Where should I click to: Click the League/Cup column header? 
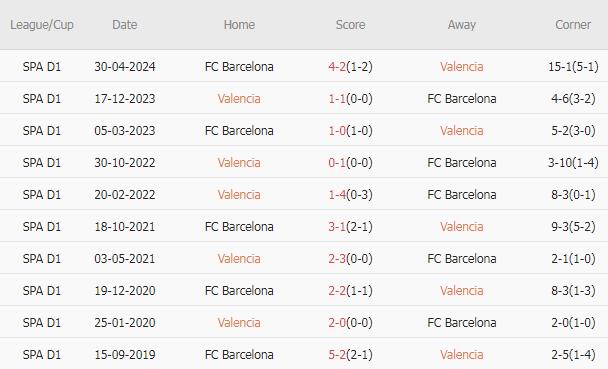[x=42, y=25]
